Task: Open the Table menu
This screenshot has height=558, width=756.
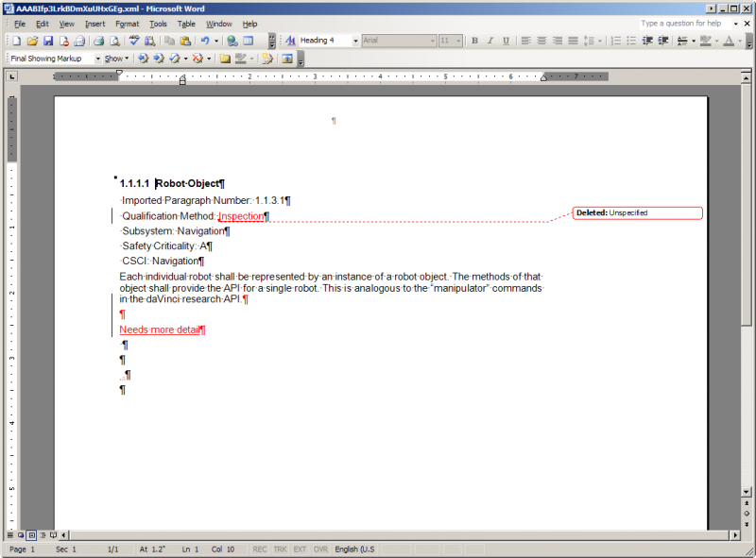Action: pyautogui.click(x=186, y=24)
